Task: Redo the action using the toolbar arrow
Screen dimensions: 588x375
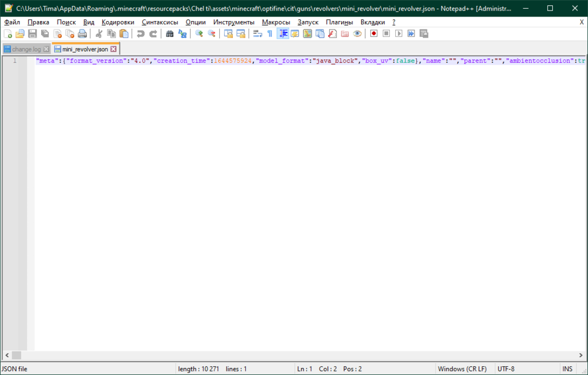Action: (153, 34)
